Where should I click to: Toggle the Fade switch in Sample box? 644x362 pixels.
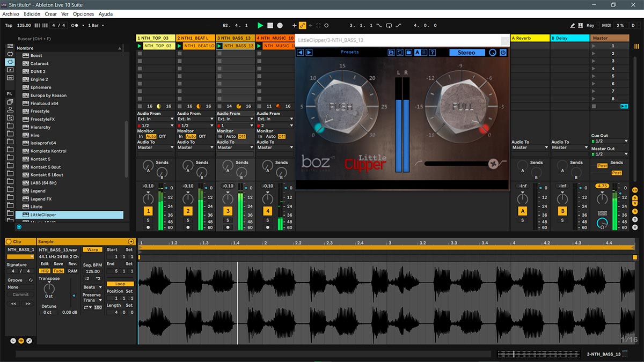pos(58,271)
